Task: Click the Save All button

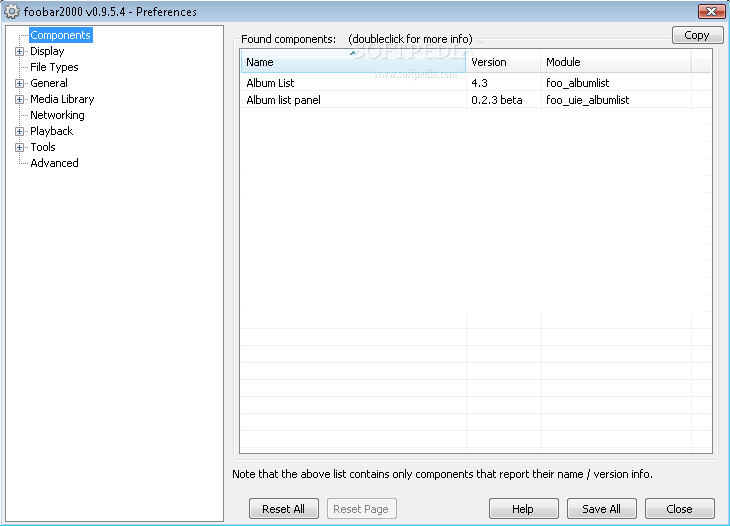Action: click(602, 509)
